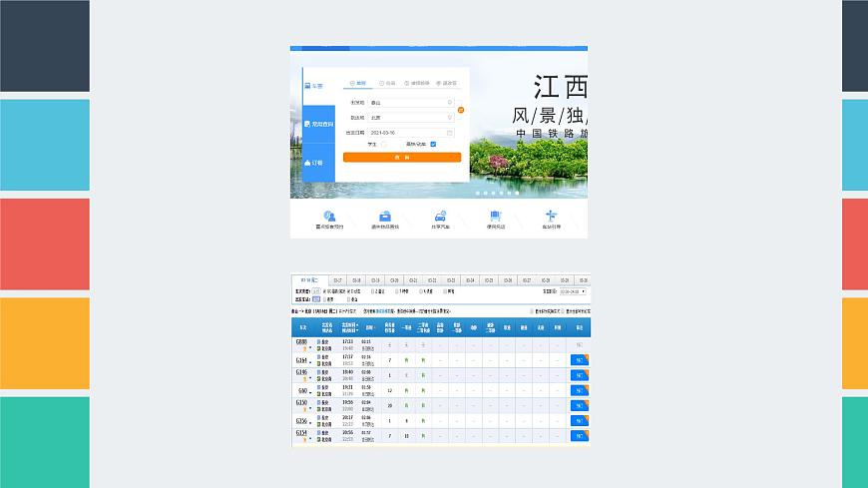Book the 20:56 train G154
Viewport: 868px width, 488px height.
click(x=580, y=436)
